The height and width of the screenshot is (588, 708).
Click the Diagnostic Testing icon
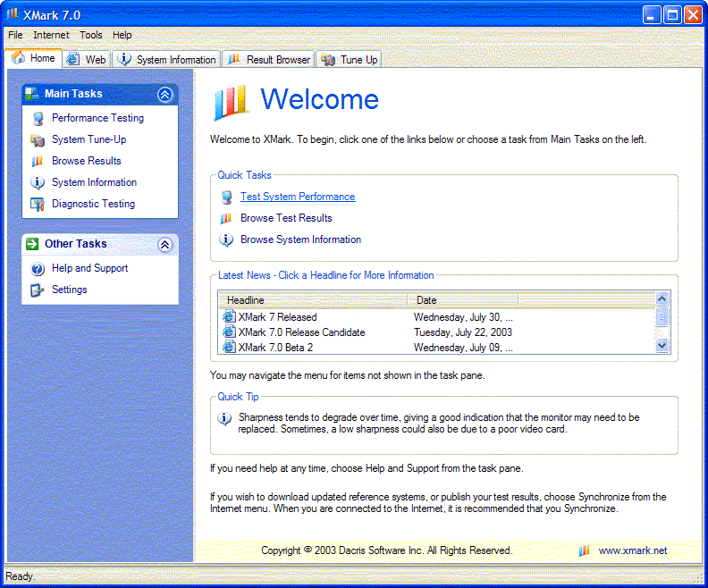pyautogui.click(x=38, y=205)
